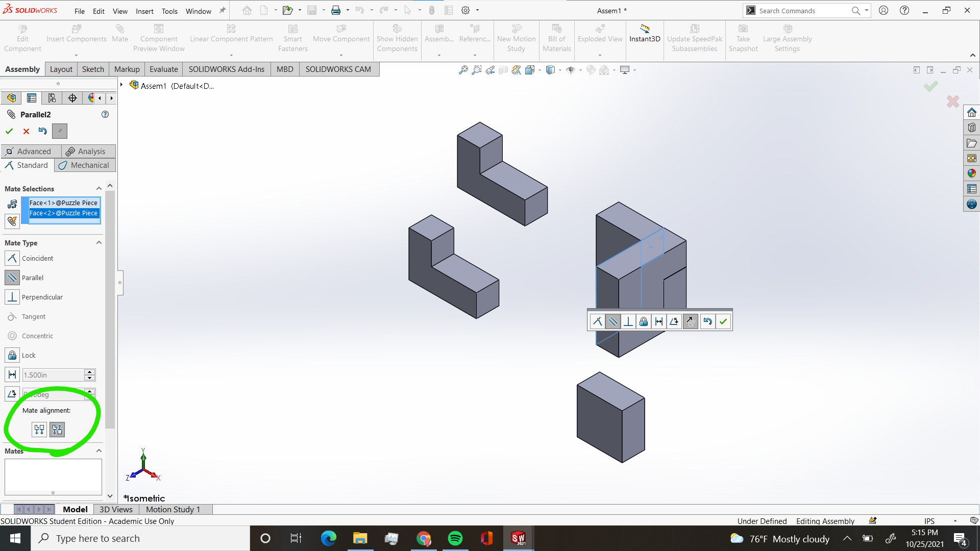Open the display style dropdown in heads-up toolbar
The height and width of the screenshot is (551, 980).
[559, 70]
